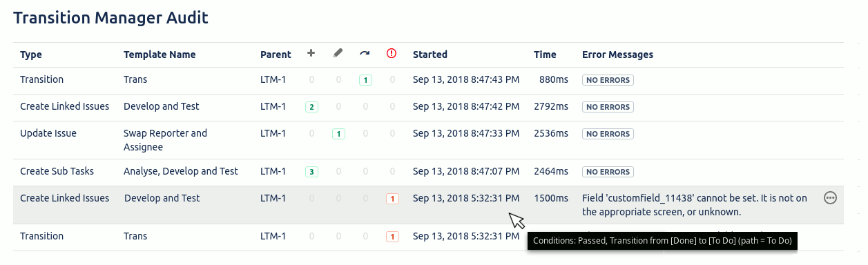Click the red error column header icon
This screenshot has height=265, width=868.
point(392,54)
